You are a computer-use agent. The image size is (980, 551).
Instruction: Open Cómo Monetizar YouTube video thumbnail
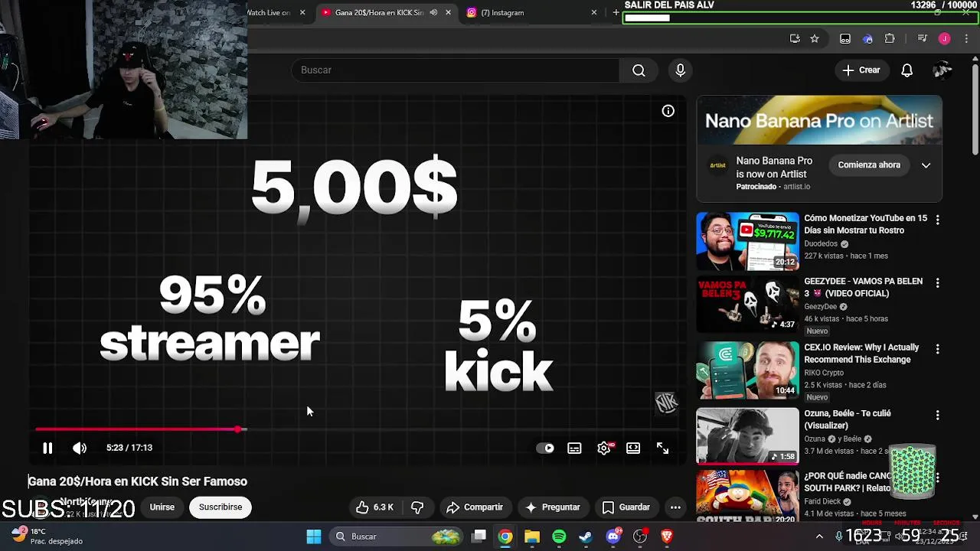pyautogui.click(x=747, y=241)
